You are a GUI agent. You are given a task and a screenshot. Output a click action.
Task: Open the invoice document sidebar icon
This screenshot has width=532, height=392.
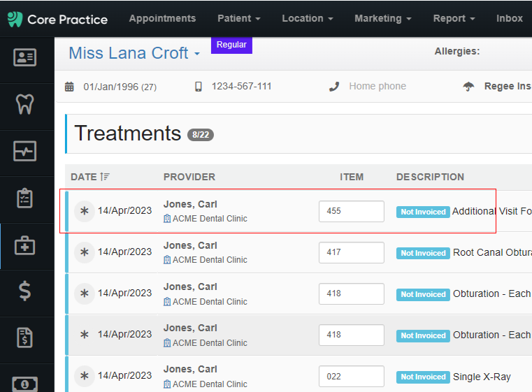pos(24,337)
